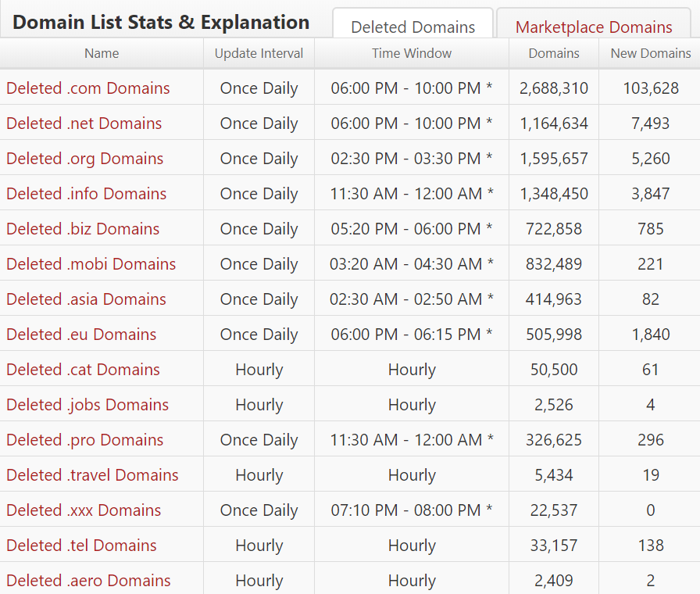The width and height of the screenshot is (700, 594).
Task: Select the 05:20 PM - 06:00 PM time window
Action: pyautogui.click(x=411, y=229)
